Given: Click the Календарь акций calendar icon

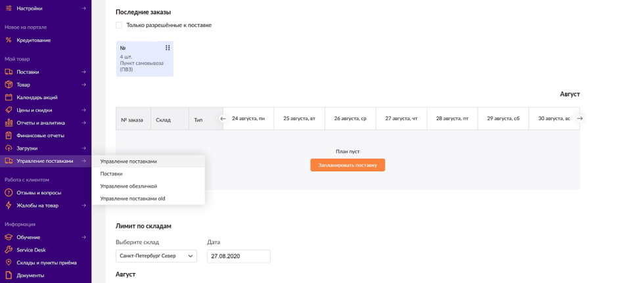Looking at the screenshot, I should point(9,97).
